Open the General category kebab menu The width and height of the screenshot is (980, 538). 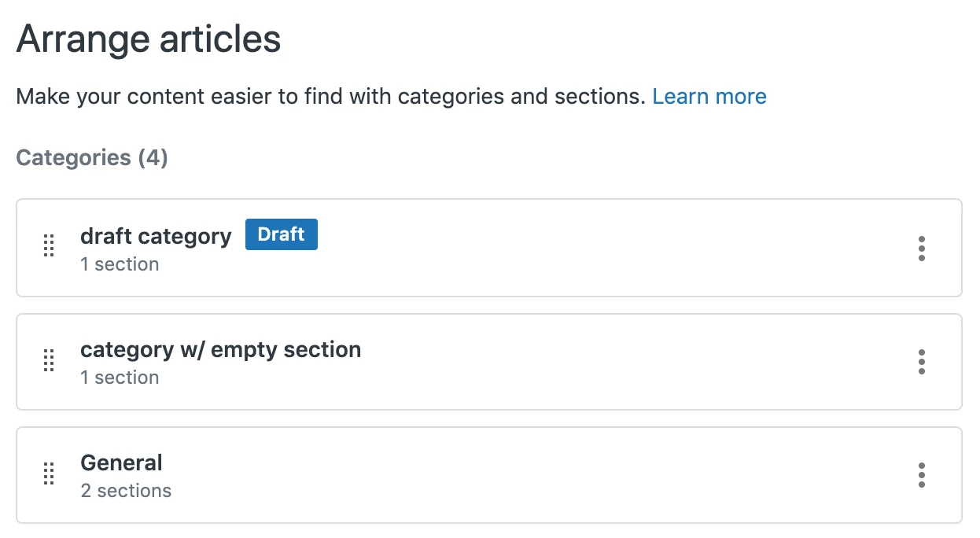pyautogui.click(x=922, y=475)
